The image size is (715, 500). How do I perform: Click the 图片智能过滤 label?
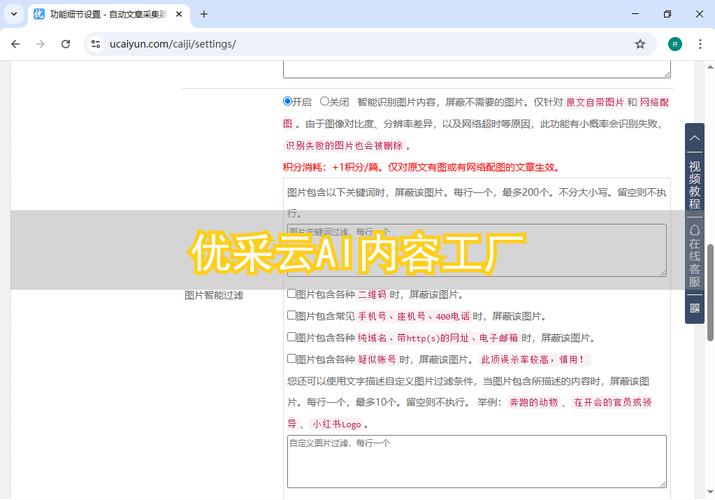[x=213, y=295]
